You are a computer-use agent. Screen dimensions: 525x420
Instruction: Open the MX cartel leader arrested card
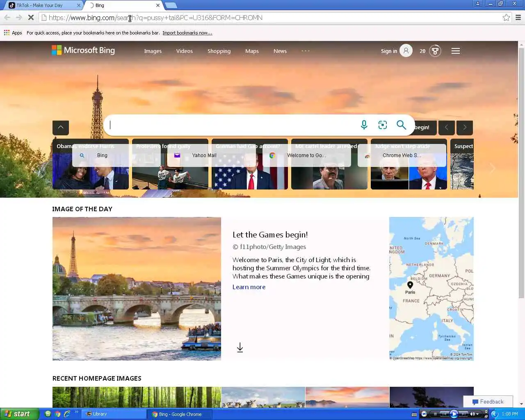tap(329, 164)
